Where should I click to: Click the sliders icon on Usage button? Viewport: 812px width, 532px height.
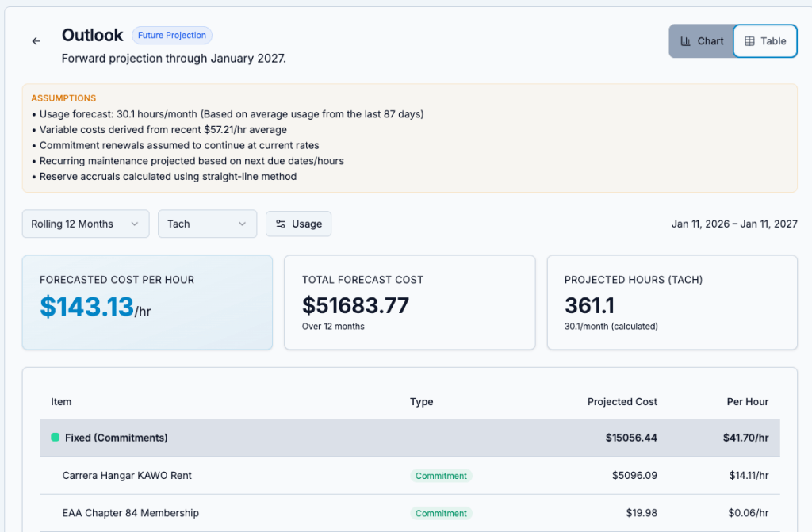pyautogui.click(x=281, y=224)
